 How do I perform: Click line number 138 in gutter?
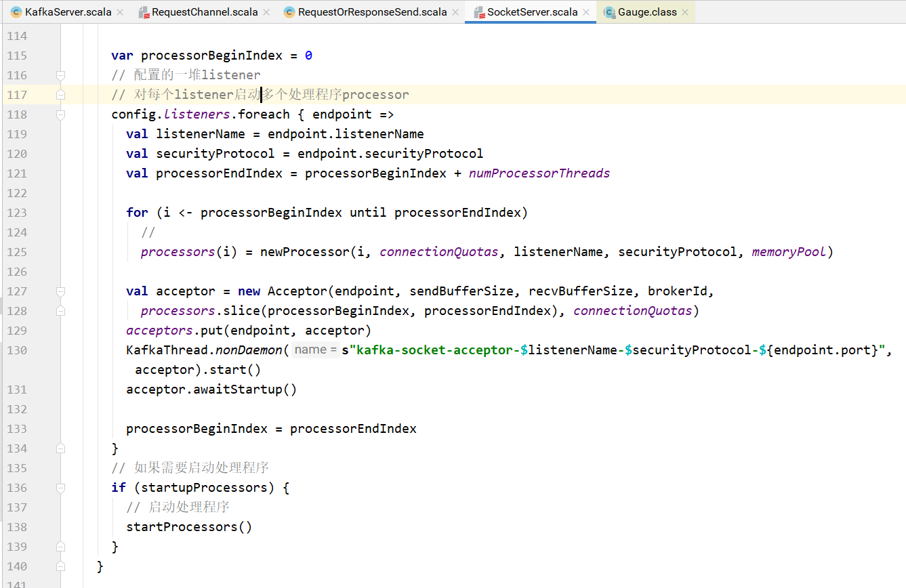[17, 527]
